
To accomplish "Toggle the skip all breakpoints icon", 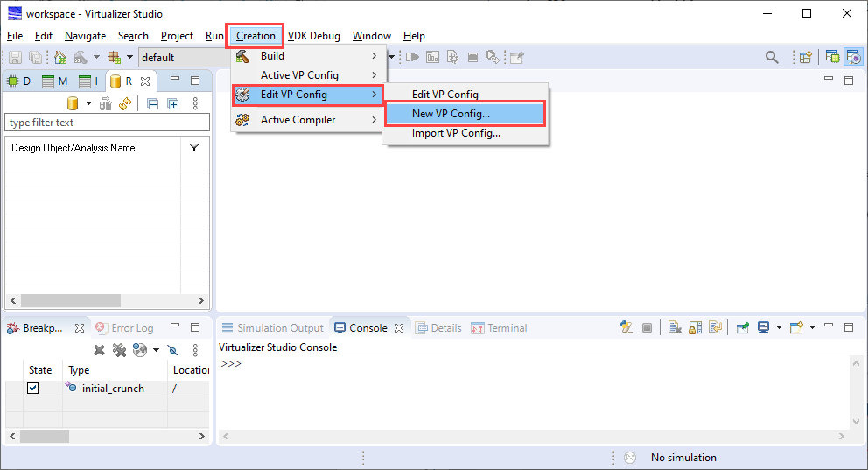I will tap(172, 350).
